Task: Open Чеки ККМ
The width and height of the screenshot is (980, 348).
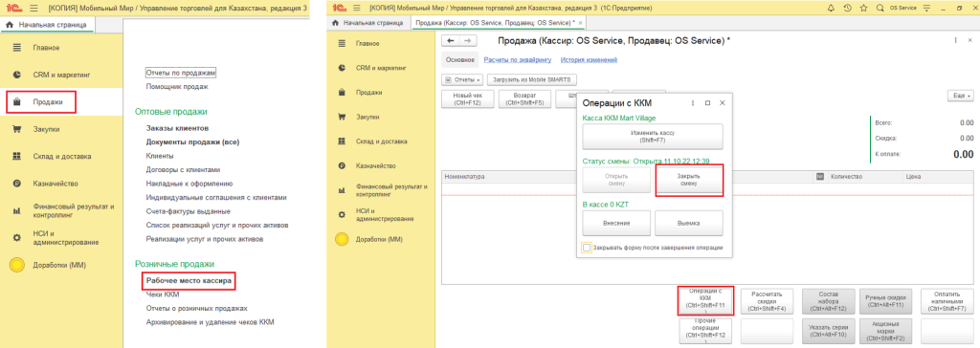Action: pyautogui.click(x=163, y=294)
